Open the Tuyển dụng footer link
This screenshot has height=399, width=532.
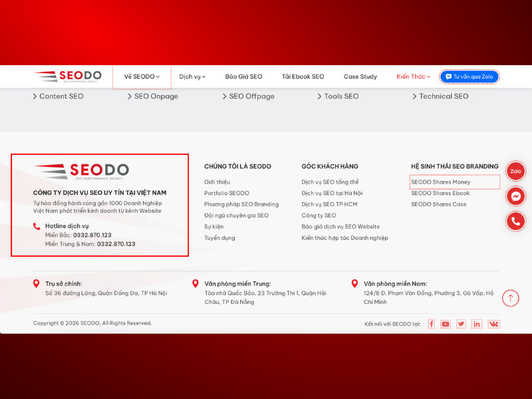point(219,238)
